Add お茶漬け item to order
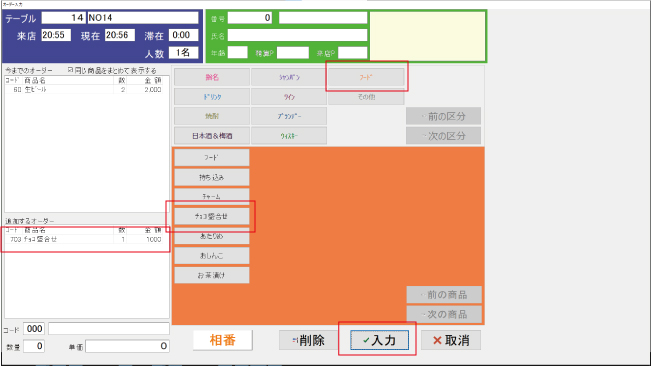Screen dimensions: 651x366 212,275
